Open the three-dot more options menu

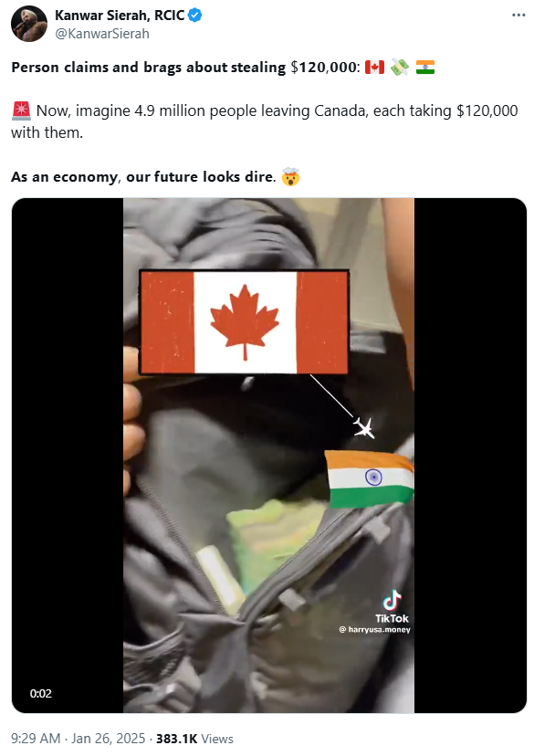point(518,16)
